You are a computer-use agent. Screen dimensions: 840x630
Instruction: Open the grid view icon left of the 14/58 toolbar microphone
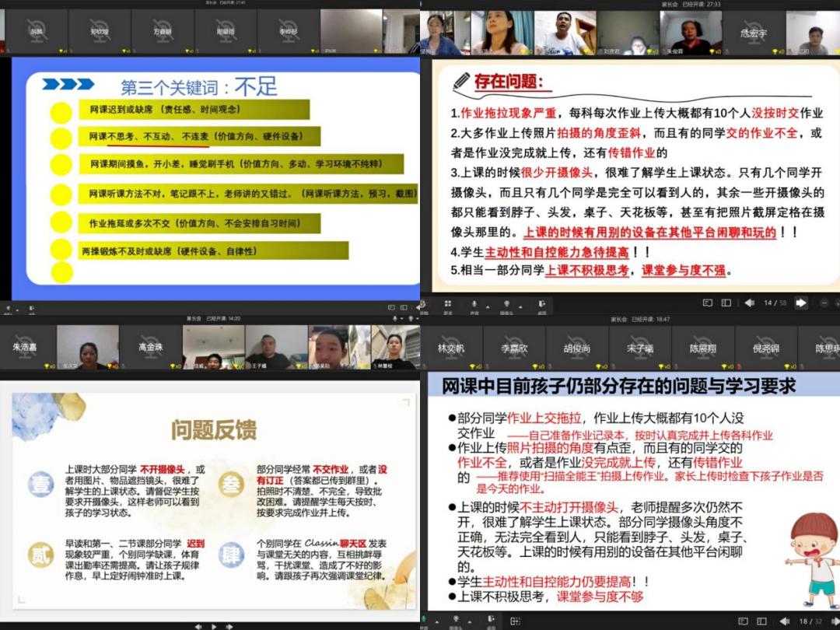tap(448, 303)
